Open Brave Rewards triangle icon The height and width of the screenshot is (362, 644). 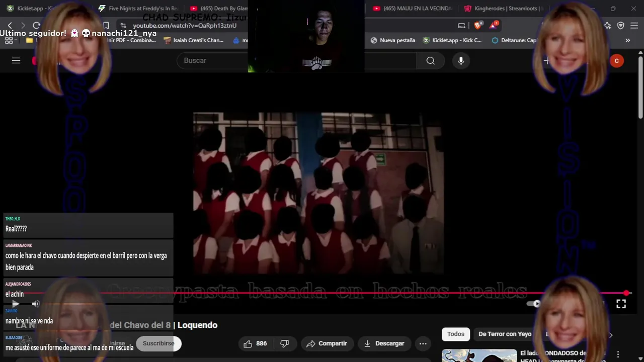(x=494, y=25)
